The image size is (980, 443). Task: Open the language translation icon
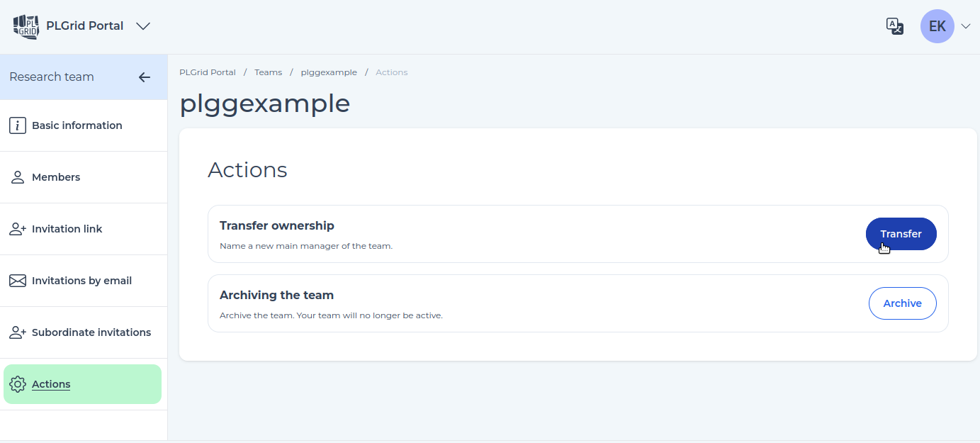(x=895, y=26)
